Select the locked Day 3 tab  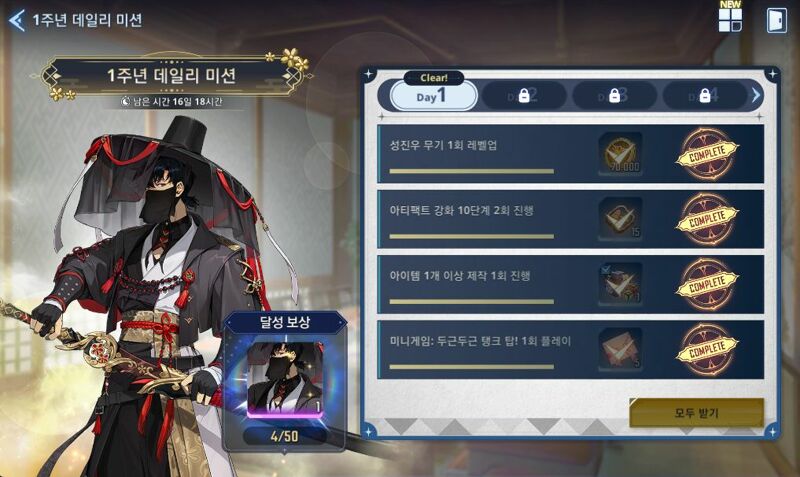point(615,95)
